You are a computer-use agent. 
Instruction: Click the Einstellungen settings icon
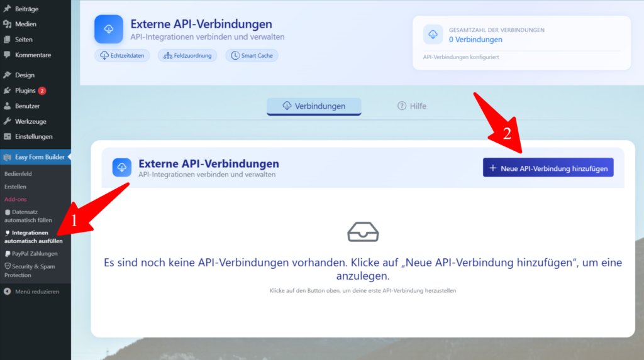coord(7,137)
